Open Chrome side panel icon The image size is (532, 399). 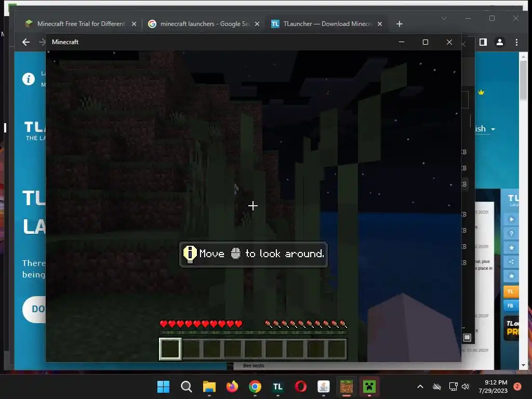[483, 42]
